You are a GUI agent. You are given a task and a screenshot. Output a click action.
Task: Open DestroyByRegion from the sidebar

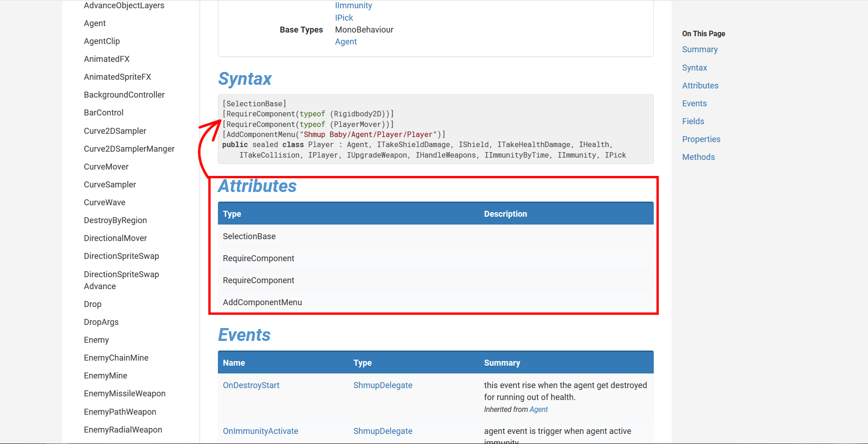[x=115, y=220]
